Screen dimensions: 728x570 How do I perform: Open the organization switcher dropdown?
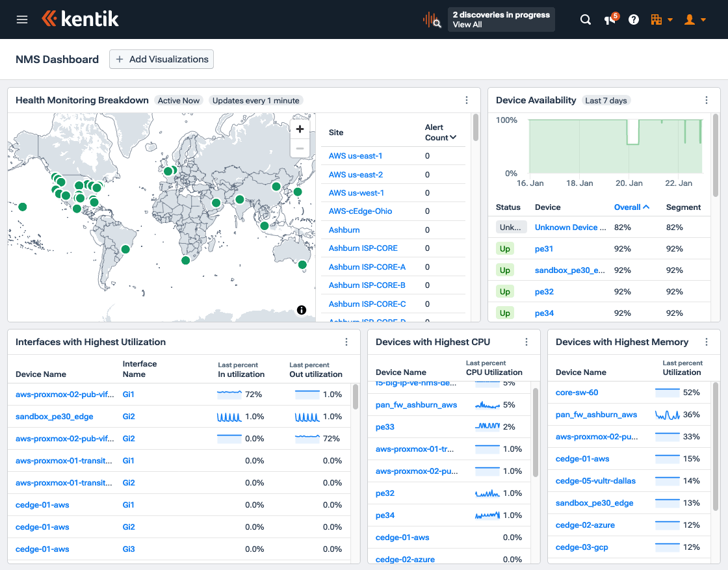[x=662, y=19]
